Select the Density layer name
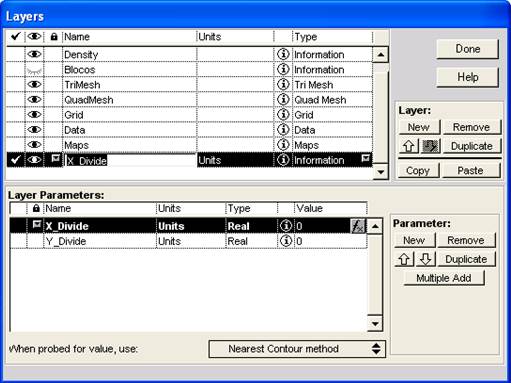Screen dimensions: 511x383 [x=81, y=55]
